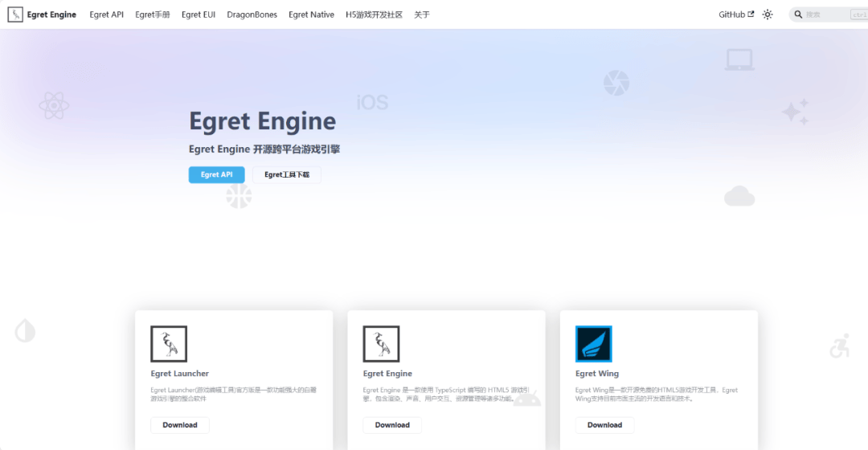This screenshot has width=868, height=450.
Task: Open Egret Native from the navbar
Action: 311,14
